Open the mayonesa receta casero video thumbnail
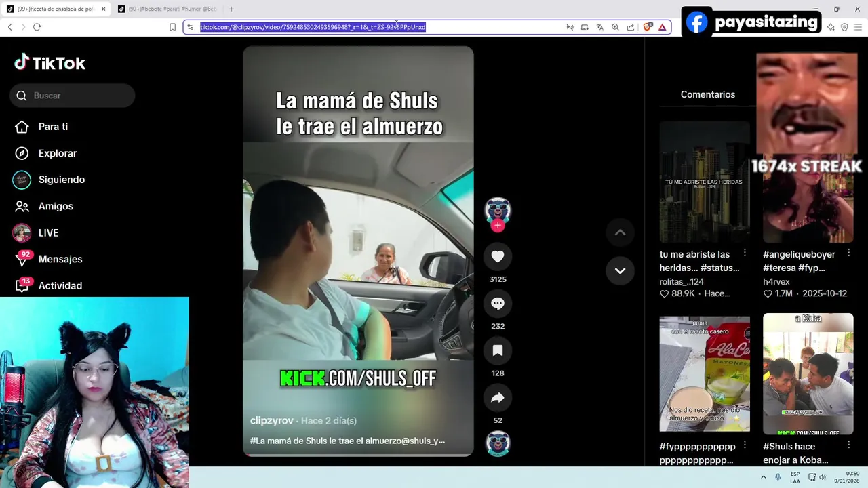The height and width of the screenshot is (488, 868). (x=705, y=372)
